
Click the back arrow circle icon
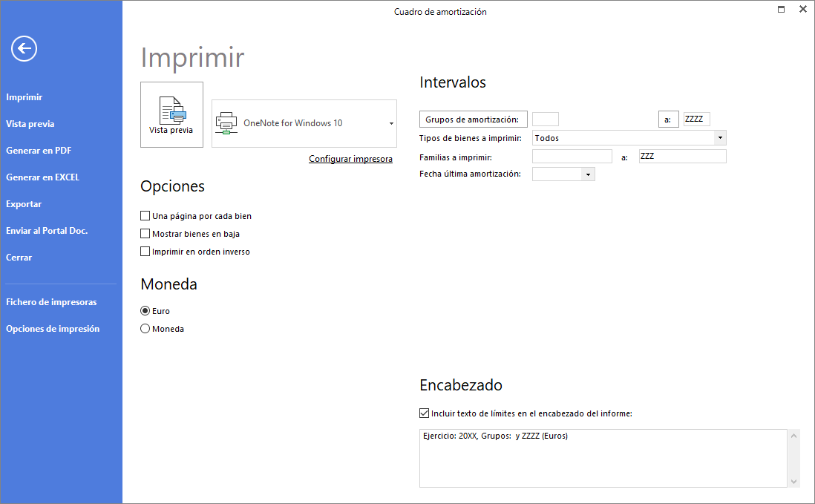point(24,49)
